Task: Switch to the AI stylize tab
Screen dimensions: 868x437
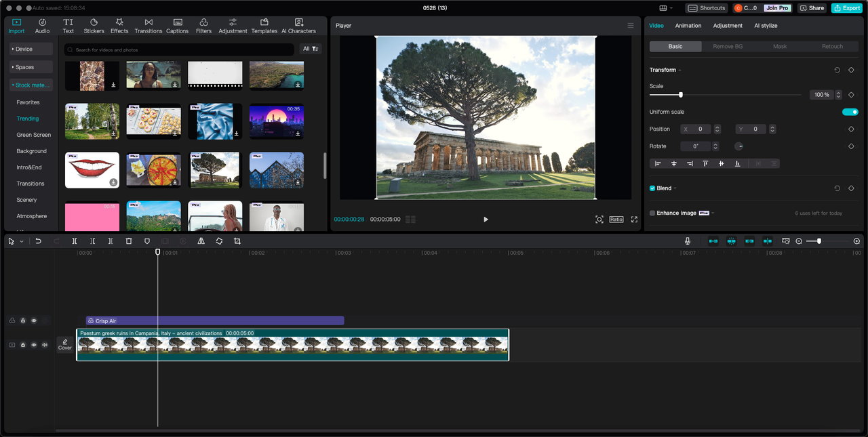Action: (x=766, y=26)
